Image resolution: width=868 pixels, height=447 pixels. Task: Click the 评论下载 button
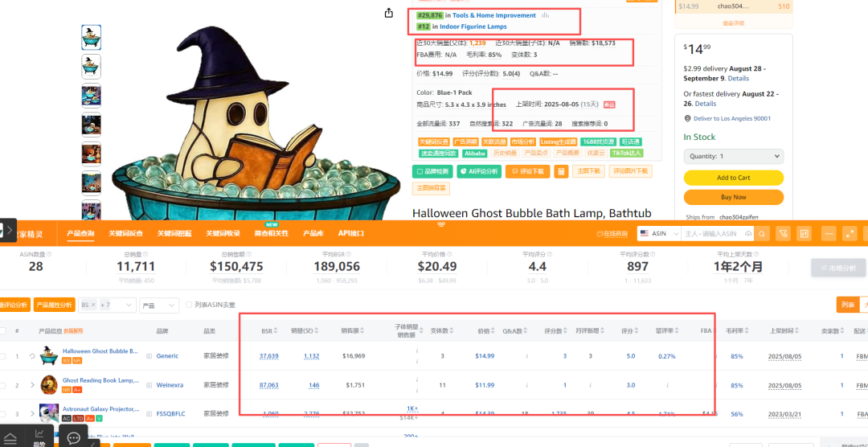click(x=527, y=171)
